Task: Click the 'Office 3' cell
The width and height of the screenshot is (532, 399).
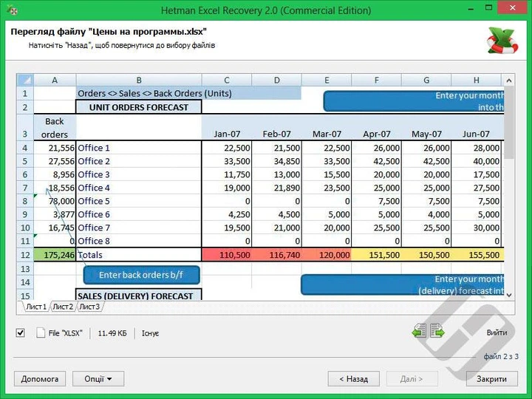Action: (x=139, y=174)
